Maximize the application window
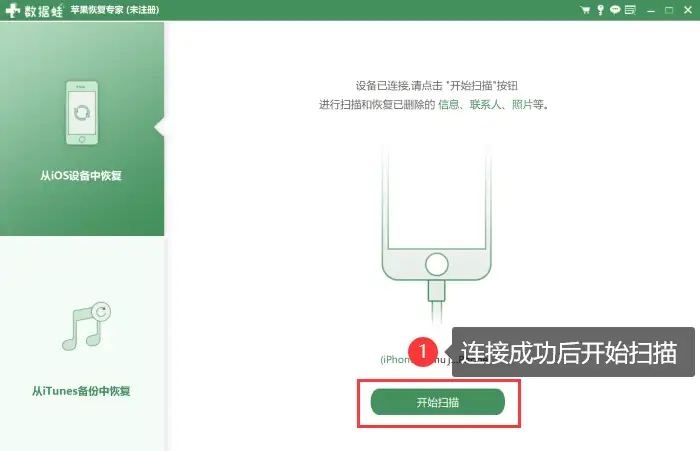Image resolution: width=700 pixels, height=451 pixels. [669, 10]
